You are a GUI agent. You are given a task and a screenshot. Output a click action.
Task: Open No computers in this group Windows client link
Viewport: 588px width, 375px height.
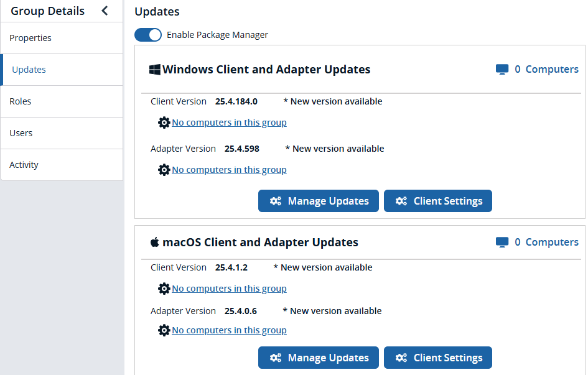point(229,123)
